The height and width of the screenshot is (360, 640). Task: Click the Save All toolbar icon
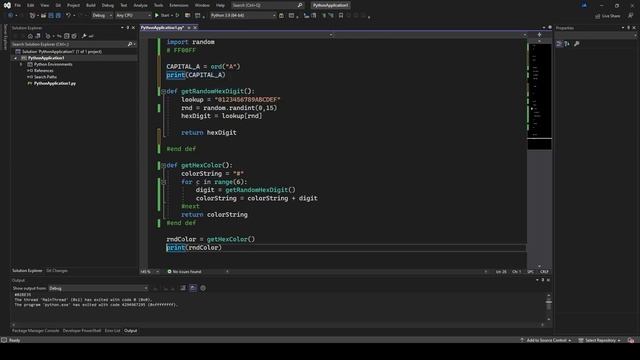coord(58,16)
